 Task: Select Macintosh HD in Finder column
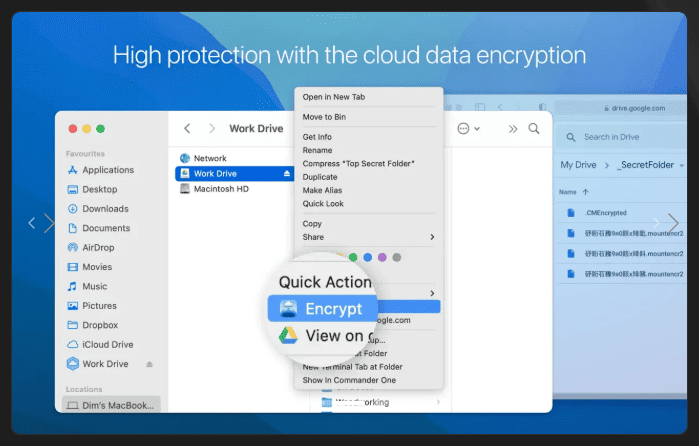click(214, 189)
